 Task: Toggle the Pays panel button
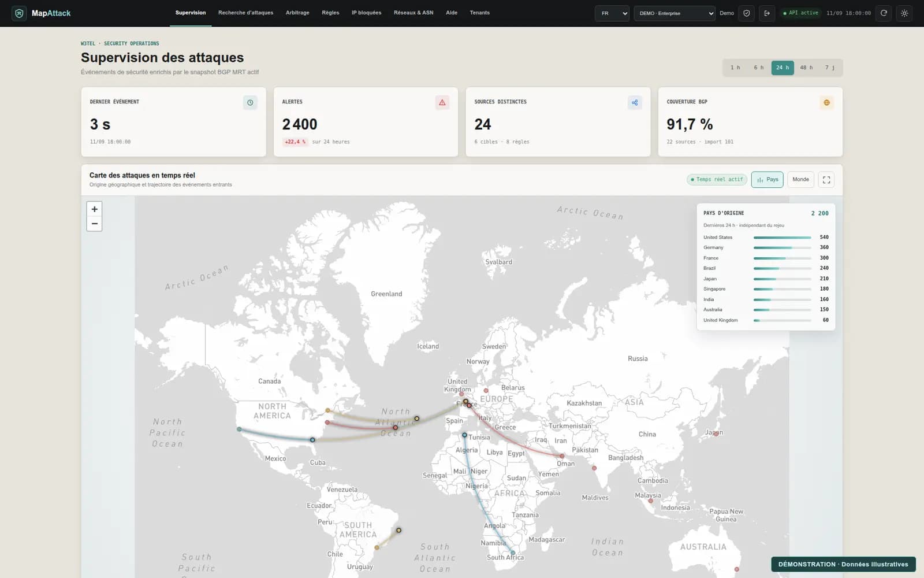767,180
